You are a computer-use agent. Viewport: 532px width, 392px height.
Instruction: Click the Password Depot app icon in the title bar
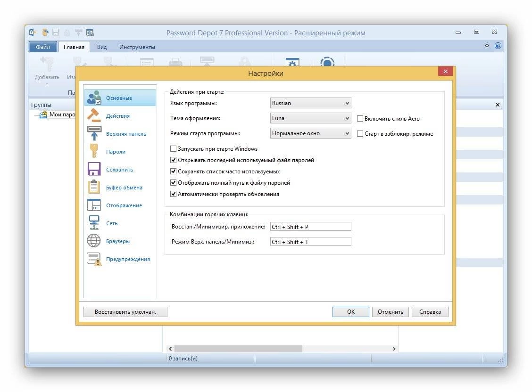pos(33,33)
